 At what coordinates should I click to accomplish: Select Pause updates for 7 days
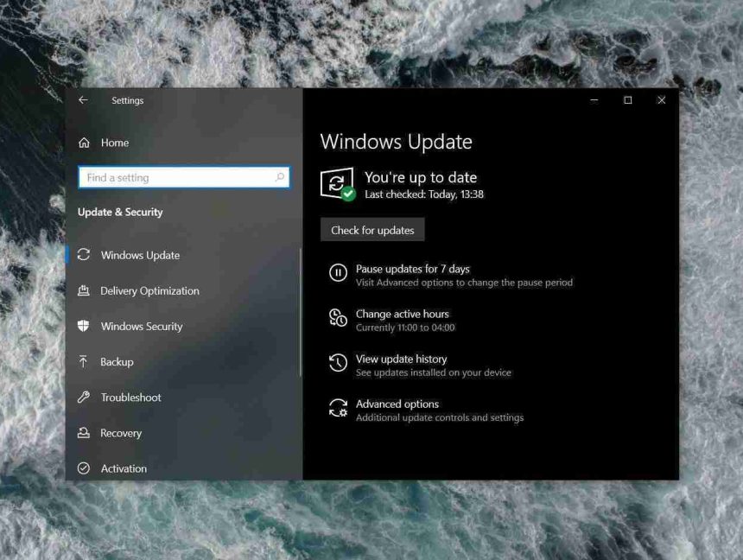[x=413, y=269]
